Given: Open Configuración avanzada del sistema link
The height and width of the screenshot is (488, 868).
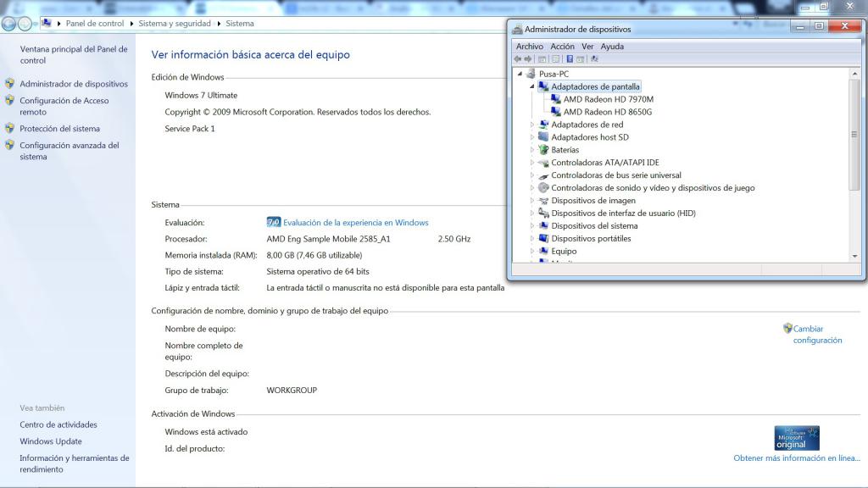Looking at the screenshot, I should click(70, 151).
